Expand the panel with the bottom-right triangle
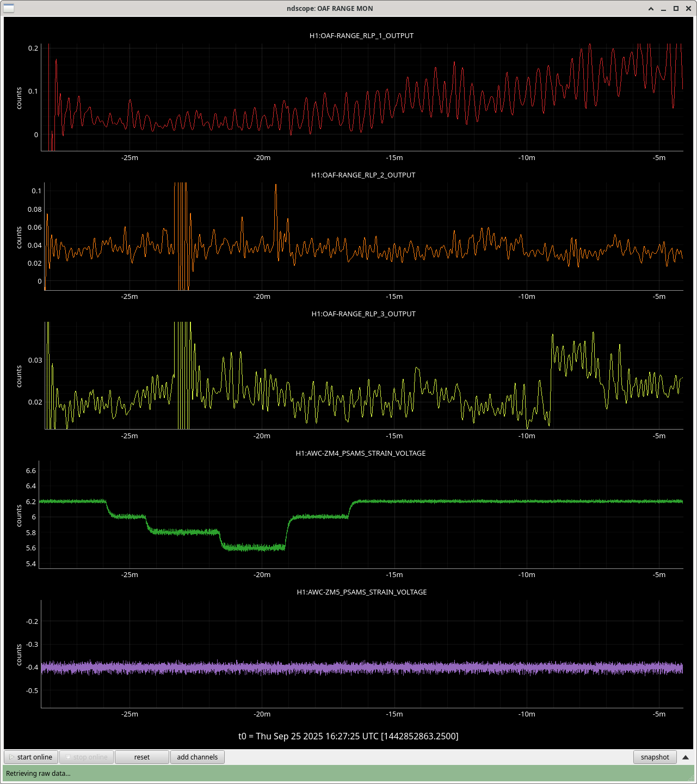This screenshot has height=784, width=697. point(686,757)
